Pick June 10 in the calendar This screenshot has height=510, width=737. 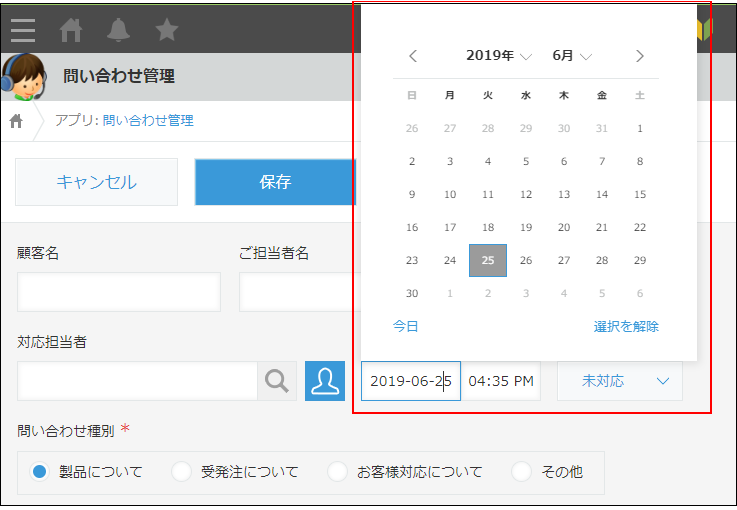(x=450, y=195)
